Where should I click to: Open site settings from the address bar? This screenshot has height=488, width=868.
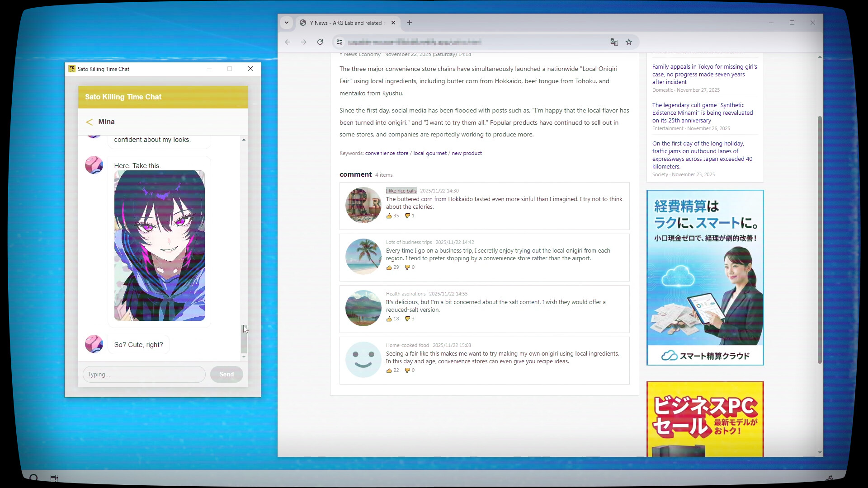tap(339, 42)
